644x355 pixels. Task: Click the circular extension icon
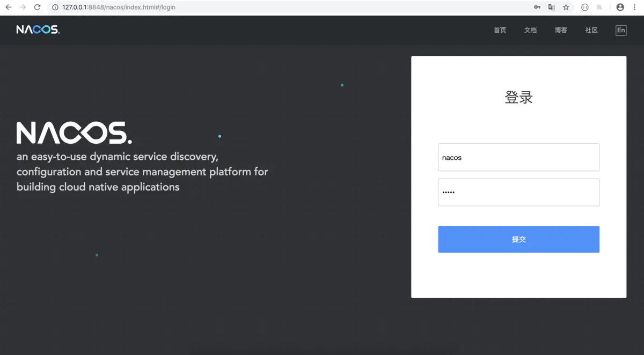click(x=585, y=8)
